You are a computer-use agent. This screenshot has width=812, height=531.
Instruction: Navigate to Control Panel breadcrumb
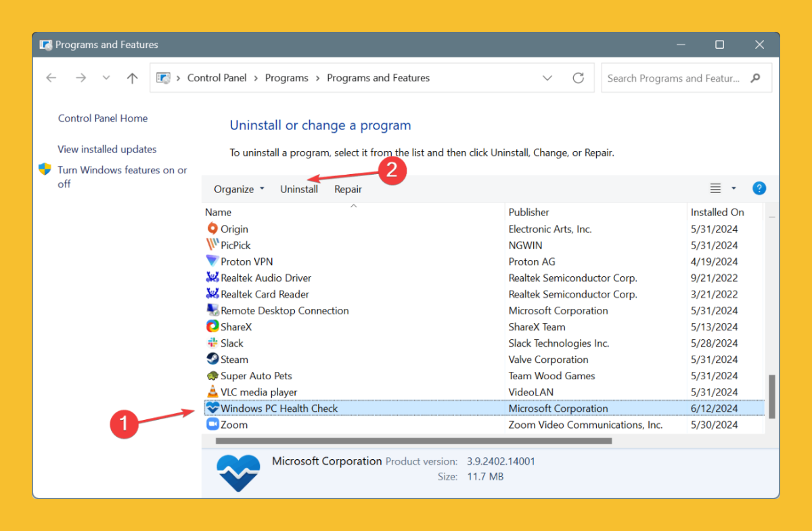click(x=217, y=78)
